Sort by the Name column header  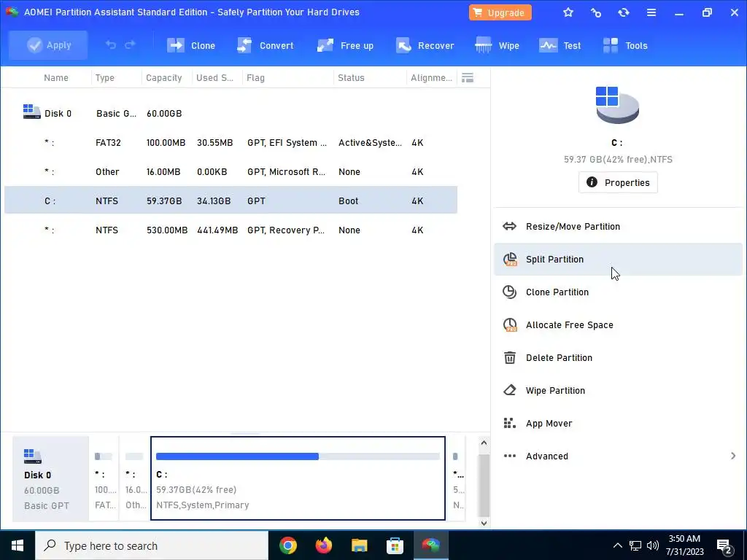coord(55,77)
